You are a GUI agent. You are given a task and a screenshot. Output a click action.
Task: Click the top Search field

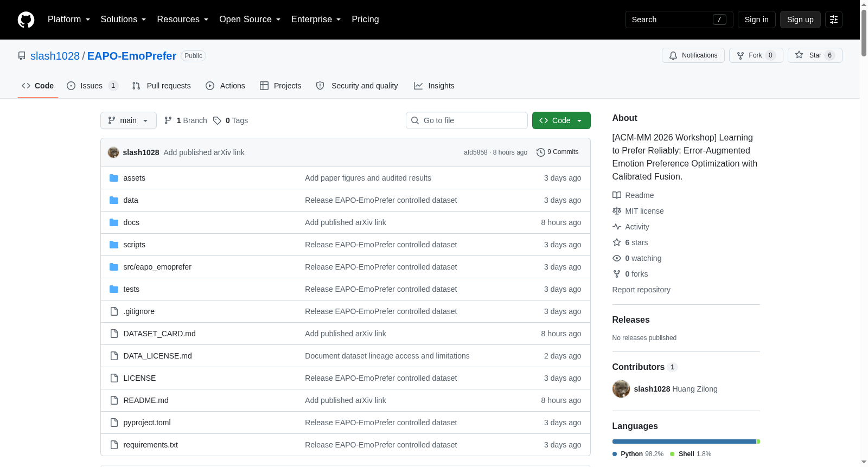click(679, 20)
